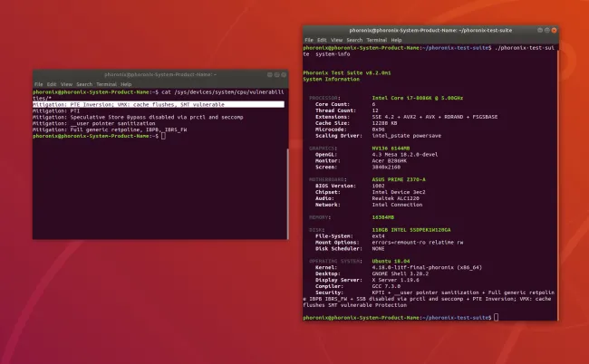The image size is (589, 364).
Task: Click the left terminal title bar text
Action: click(x=160, y=74)
